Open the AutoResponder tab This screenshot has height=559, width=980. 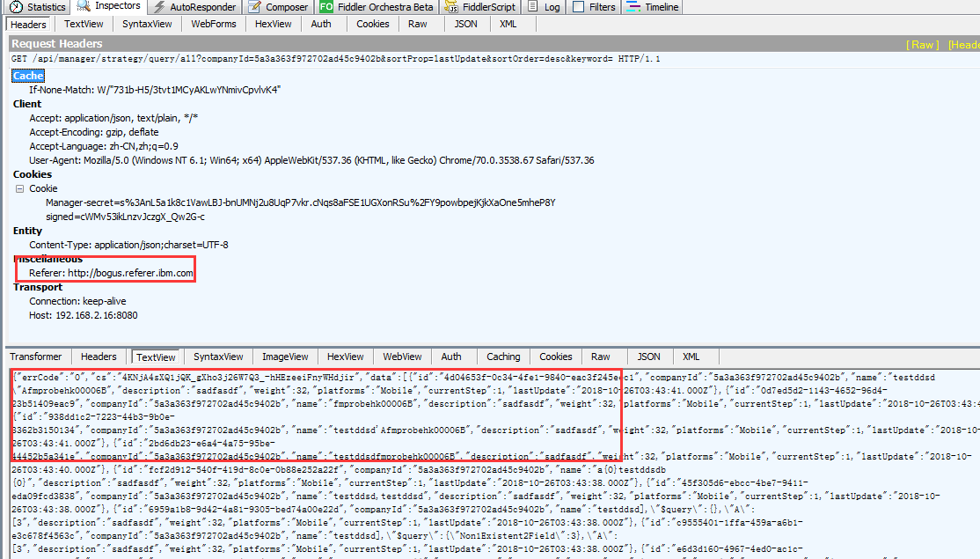pyautogui.click(x=195, y=7)
